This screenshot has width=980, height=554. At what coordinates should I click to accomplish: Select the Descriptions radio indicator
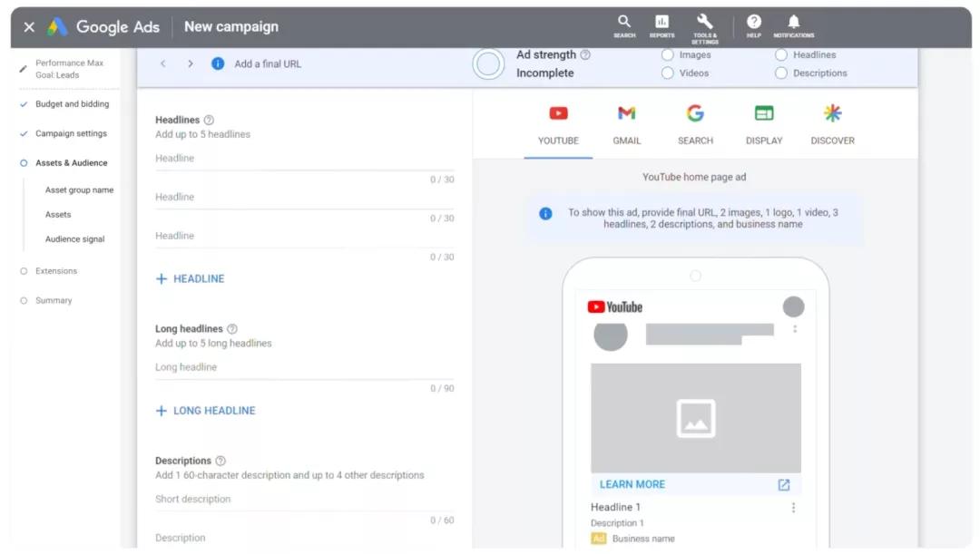pos(780,73)
